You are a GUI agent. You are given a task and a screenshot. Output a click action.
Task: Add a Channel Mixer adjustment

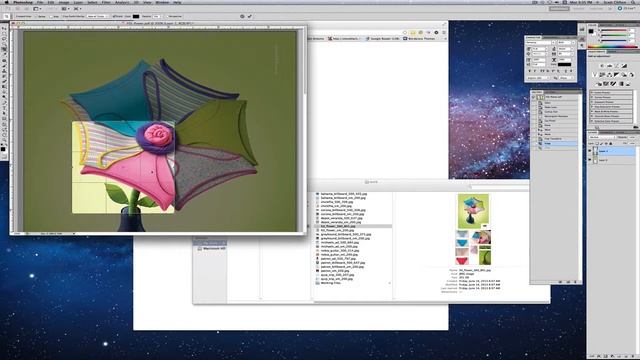click(631, 75)
